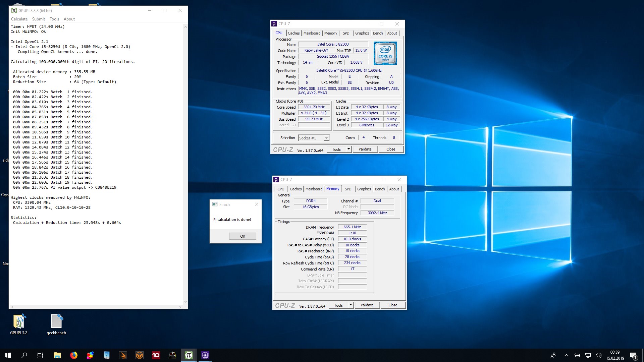Switch to Graphics tab in lower CPU-Z

tap(364, 189)
